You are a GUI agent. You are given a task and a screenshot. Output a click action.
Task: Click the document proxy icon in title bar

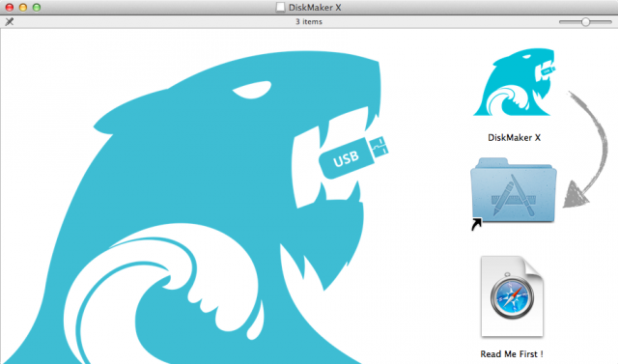pos(280,7)
